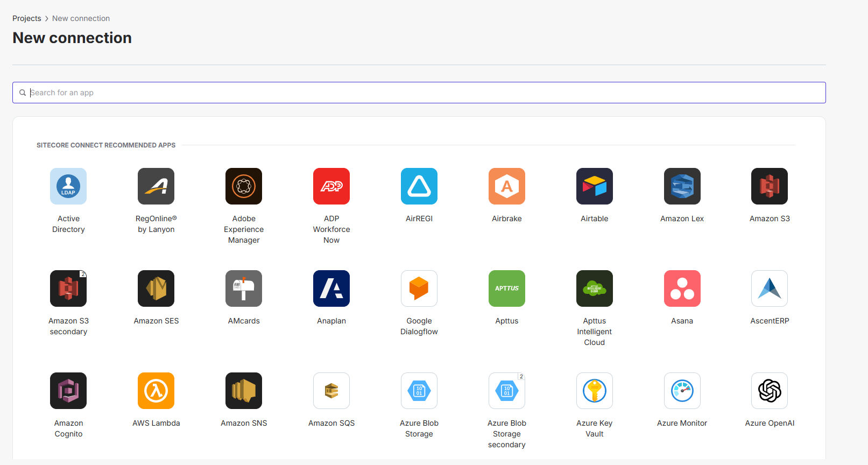This screenshot has width=868, height=465.
Task: Select the Azure Monitor icon
Action: tap(682, 391)
